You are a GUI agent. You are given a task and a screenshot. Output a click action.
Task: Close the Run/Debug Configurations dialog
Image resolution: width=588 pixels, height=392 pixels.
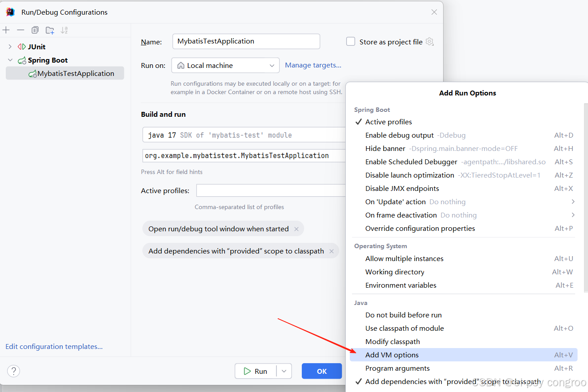[434, 12]
